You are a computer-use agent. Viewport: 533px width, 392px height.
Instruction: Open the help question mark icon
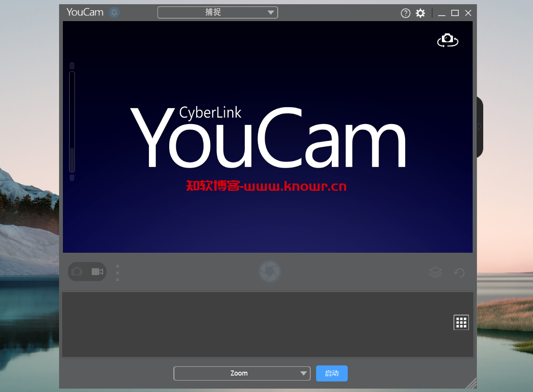click(x=405, y=14)
